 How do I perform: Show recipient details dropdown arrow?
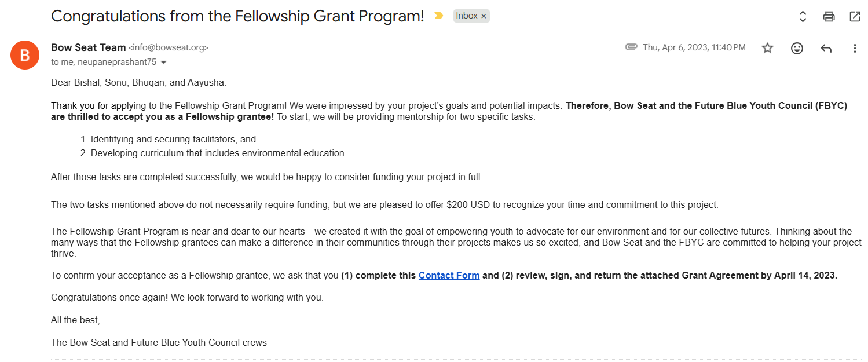click(163, 62)
